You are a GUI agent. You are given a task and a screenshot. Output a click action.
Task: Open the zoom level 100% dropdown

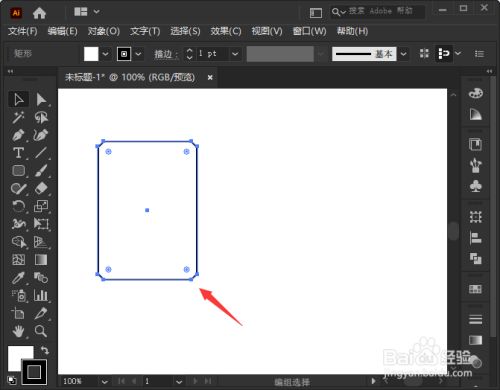(x=105, y=382)
